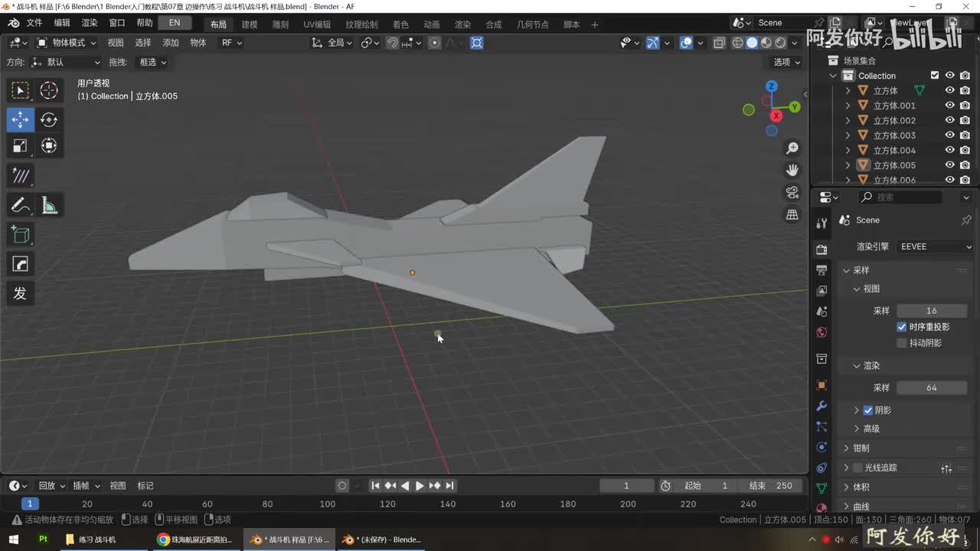Uncheck 时序重投影 checkbox
The height and width of the screenshot is (551, 980).
pyautogui.click(x=902, y=327)
